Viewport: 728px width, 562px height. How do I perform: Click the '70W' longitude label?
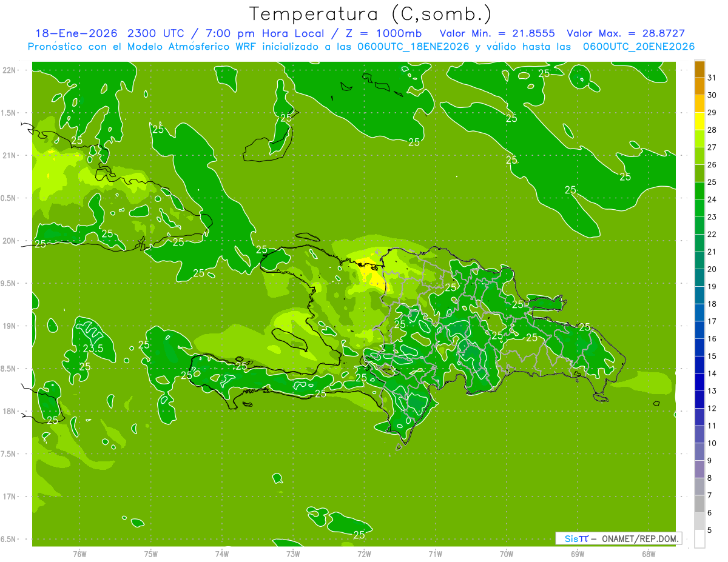tap(507, 554)
